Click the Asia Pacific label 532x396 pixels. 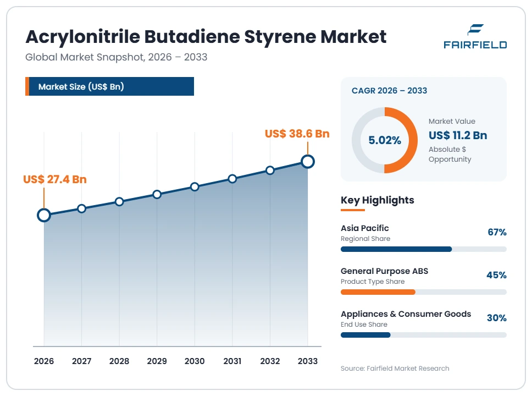pyautogui.click(x=365, y=228)
